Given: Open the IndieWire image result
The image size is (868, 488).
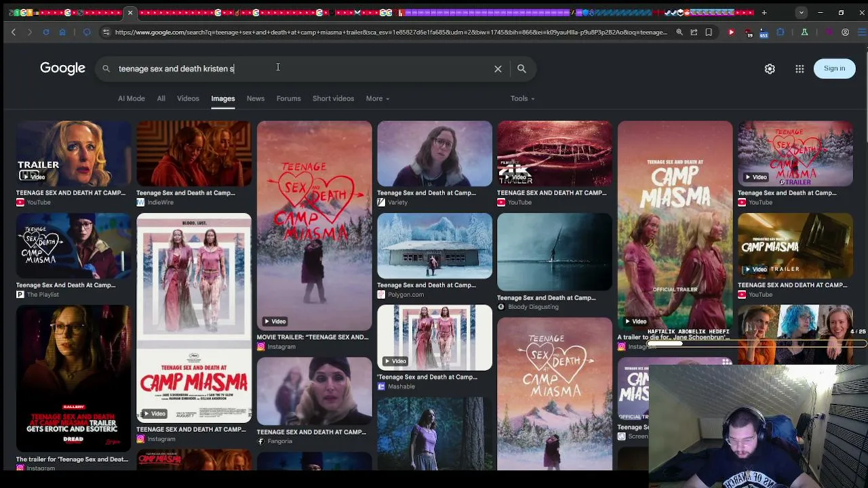Looking at the screenshot, I should click(x=193, y=153).
